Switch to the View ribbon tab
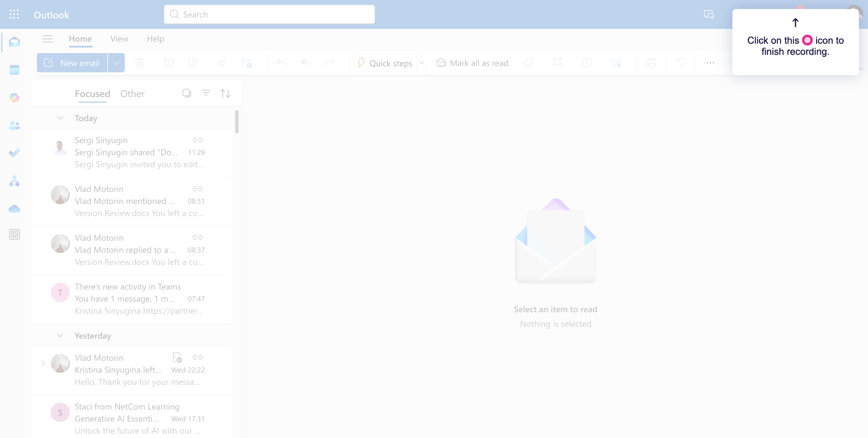Screen dimensions: 868x438 click(119, 39)
